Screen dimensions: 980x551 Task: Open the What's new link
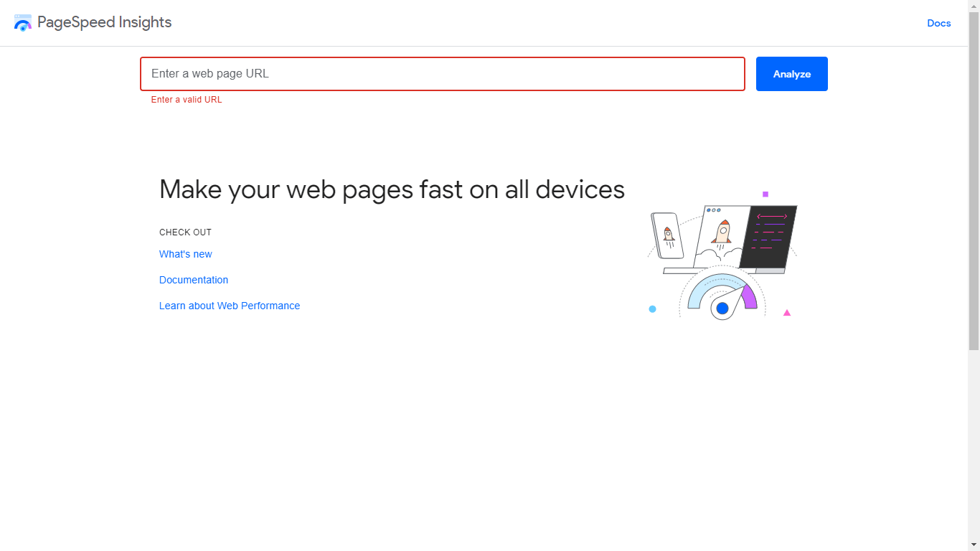[x=186, y=254]
